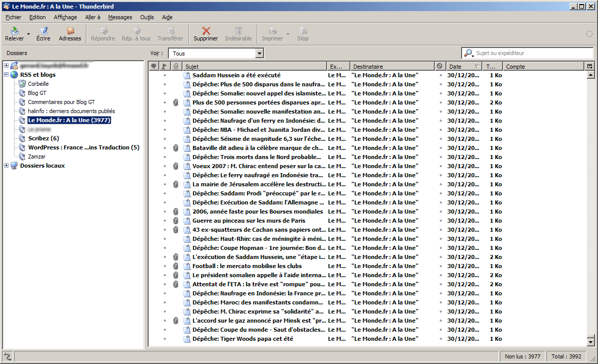Open the Relever dropdown arrow
This screenshot has width=598, height=364.
28,34
